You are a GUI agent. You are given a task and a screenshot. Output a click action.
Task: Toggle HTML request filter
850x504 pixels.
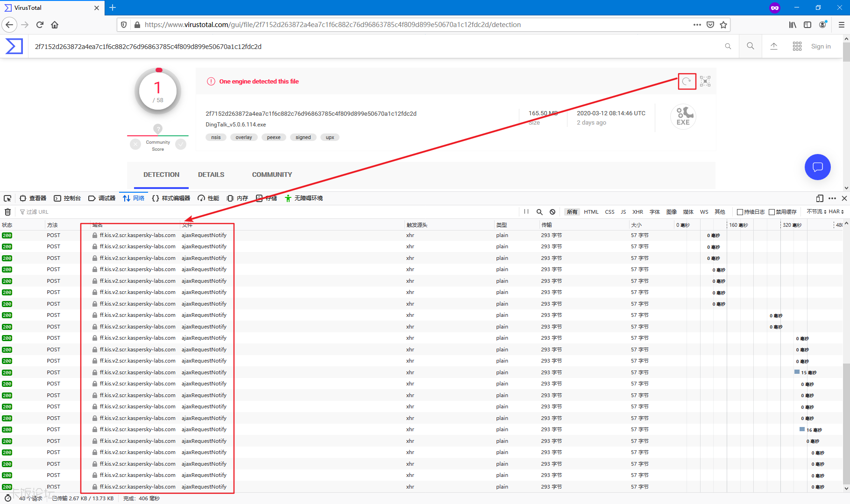pyautogui.click(x=591, y=212)
